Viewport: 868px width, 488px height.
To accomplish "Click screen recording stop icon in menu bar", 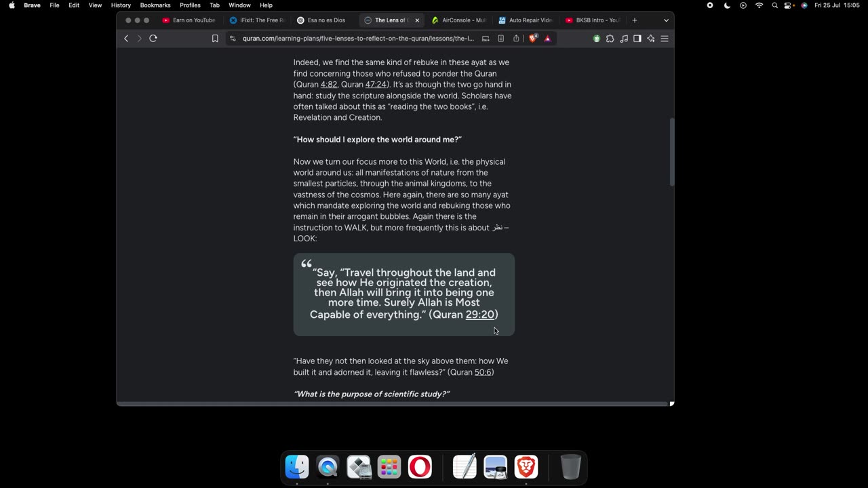I will tap(710, 5).
